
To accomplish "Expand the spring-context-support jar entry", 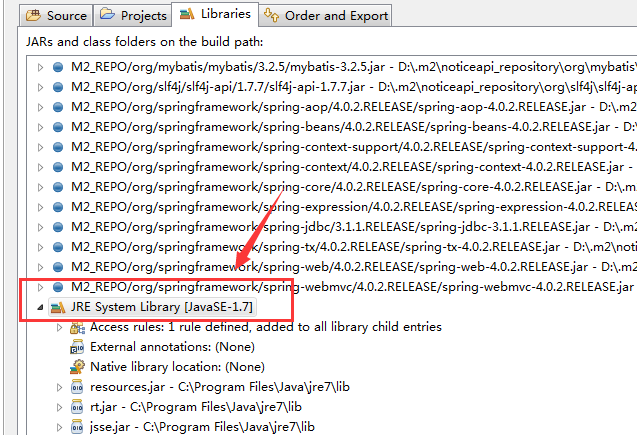I will point(40,147).
